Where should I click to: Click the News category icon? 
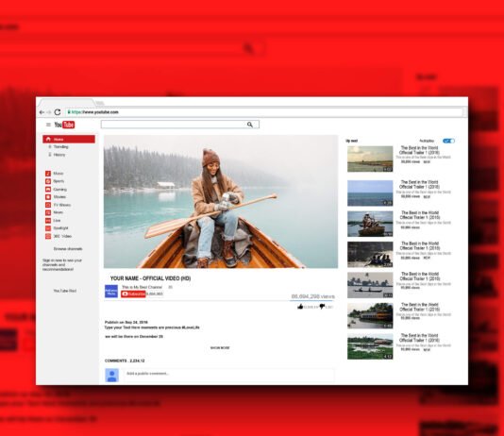[48, 212]
